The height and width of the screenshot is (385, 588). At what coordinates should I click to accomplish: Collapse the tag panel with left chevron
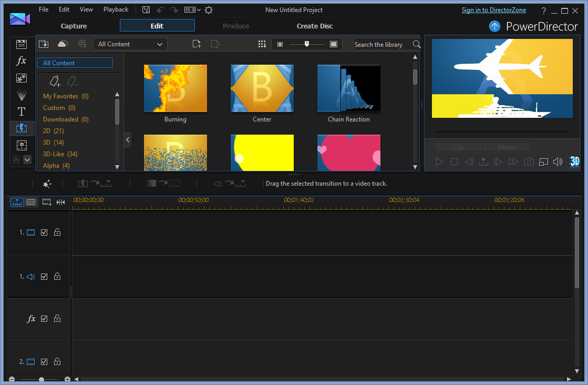(128, 139)
